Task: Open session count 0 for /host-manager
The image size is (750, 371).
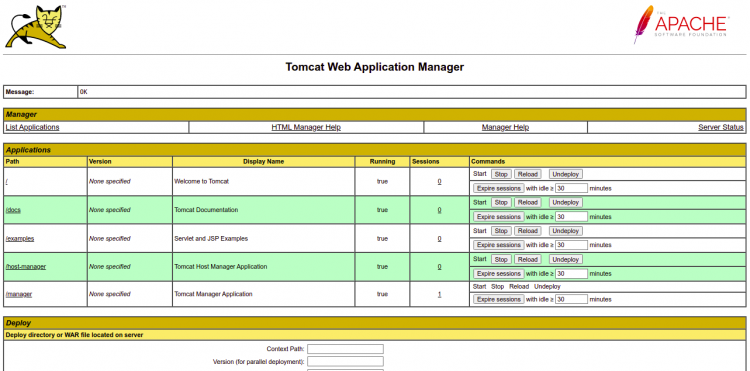Action: click(x=439, y=267)
